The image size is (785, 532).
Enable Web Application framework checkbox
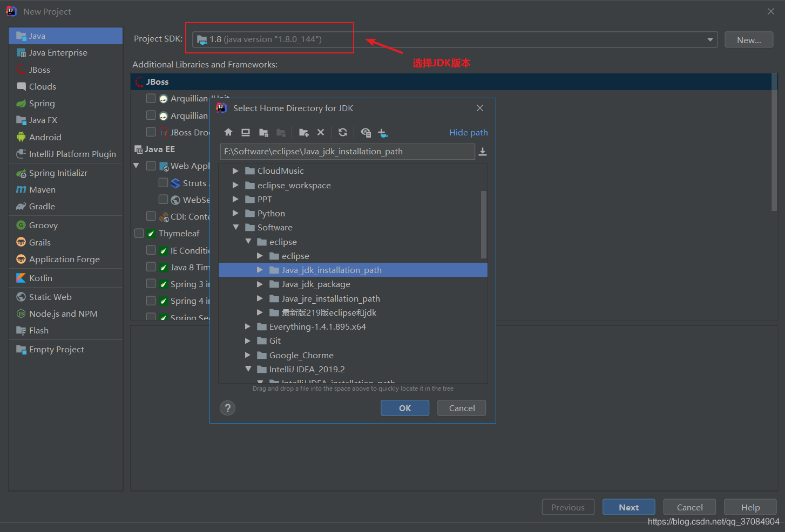click(x=151, y=166)
